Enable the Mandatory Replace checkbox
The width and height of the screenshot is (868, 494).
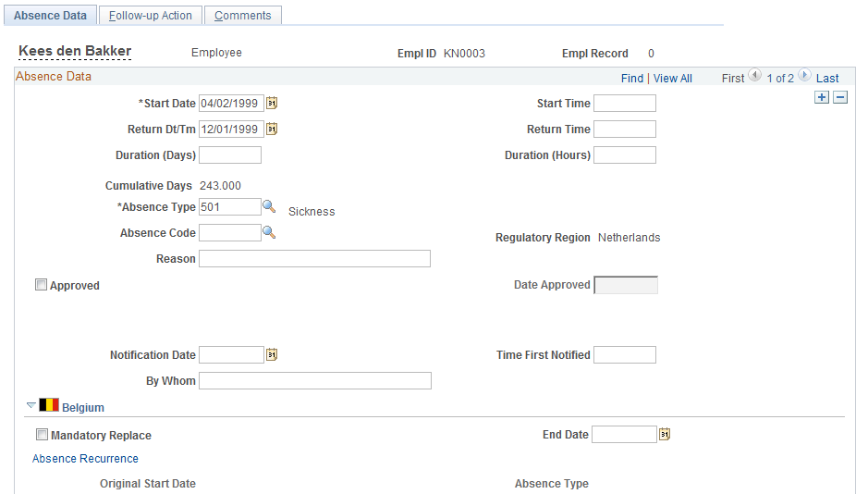coord(43,435)
